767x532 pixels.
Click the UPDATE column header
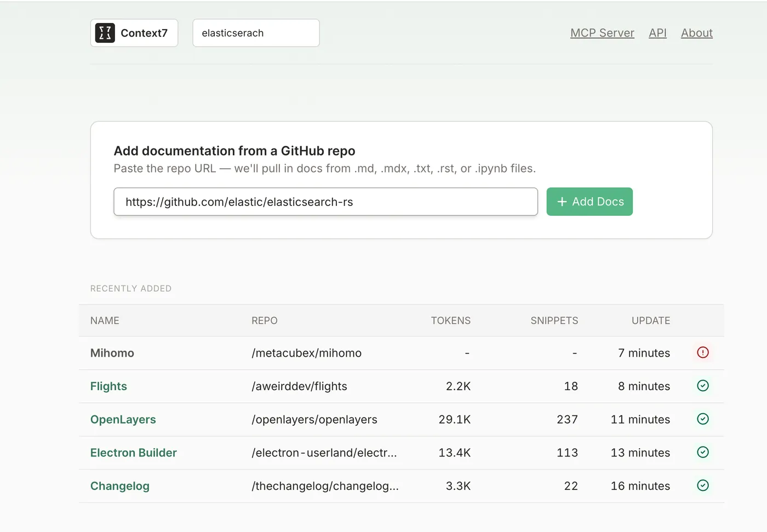(x=650, y=321)
